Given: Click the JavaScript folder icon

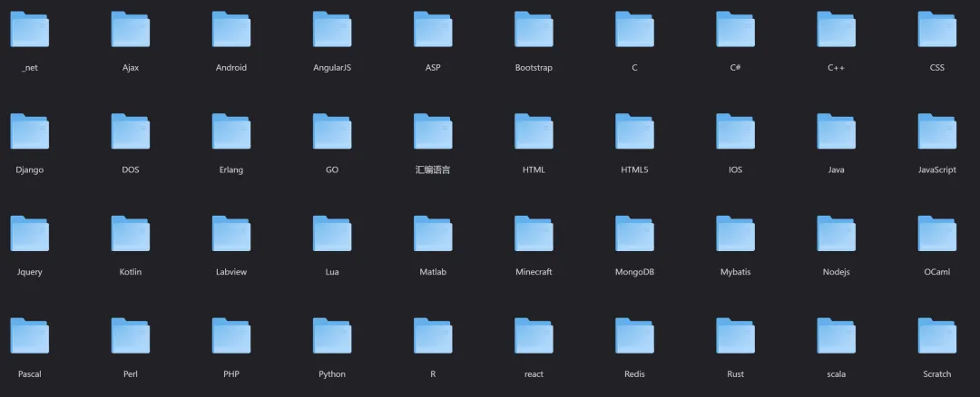Looking at the screenshot, I should (936, 131).
